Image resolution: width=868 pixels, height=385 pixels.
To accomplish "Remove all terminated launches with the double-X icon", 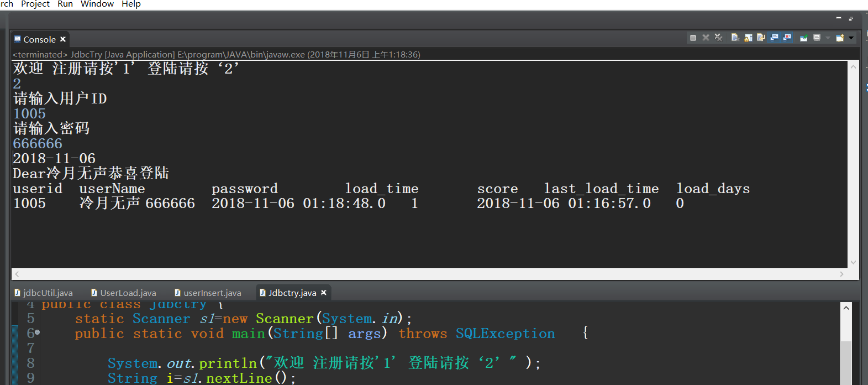I will point(718,38).
